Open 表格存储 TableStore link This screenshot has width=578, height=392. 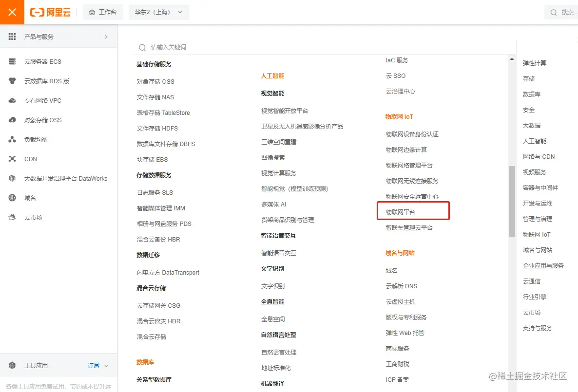click(163, 113)
